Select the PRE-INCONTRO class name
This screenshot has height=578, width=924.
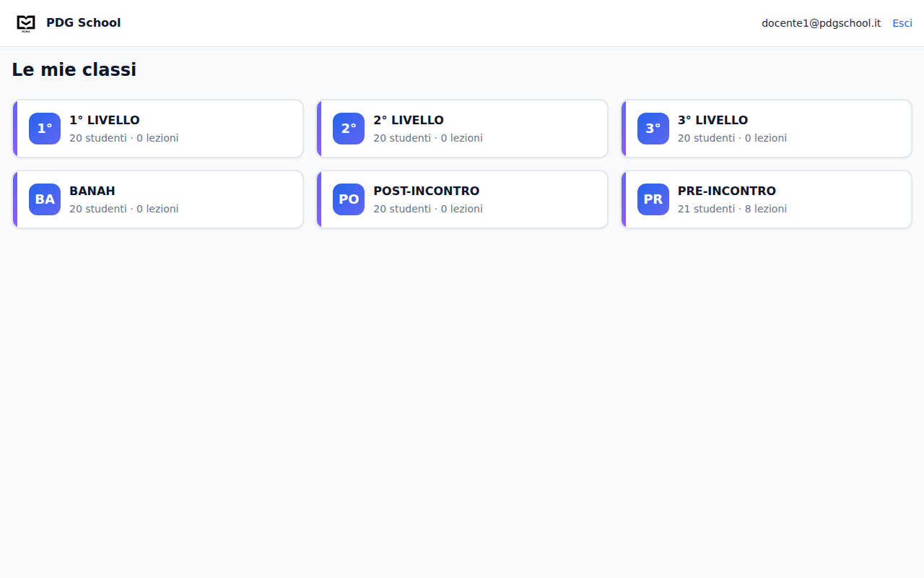coord(726,191)
